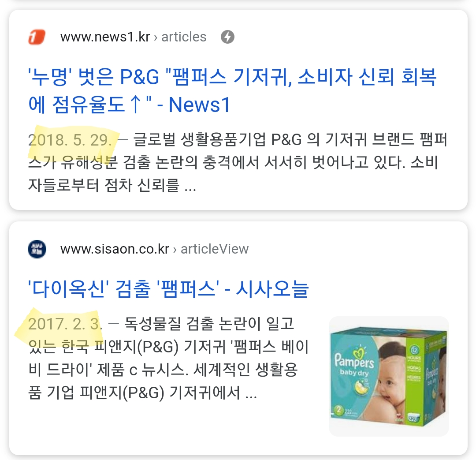Open the '다이옥신' 검출 '팸퍼스' headline
Image resolution: width=476 pixels, height=460 pixels.
168,288
